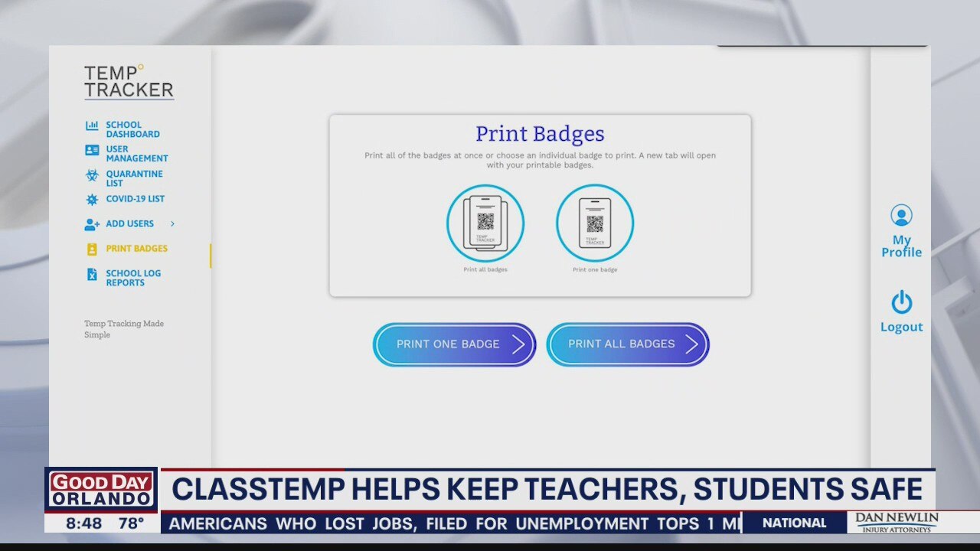Open User Management in the sidebar
Screen dimensions: 980x551
point(136,154)
